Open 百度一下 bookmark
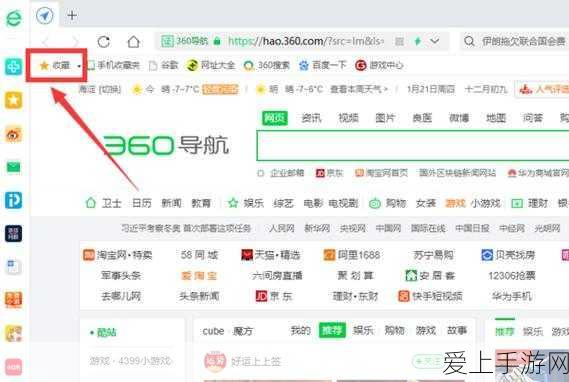The height and width of the screenshot is (382, 569). [323, 66]
